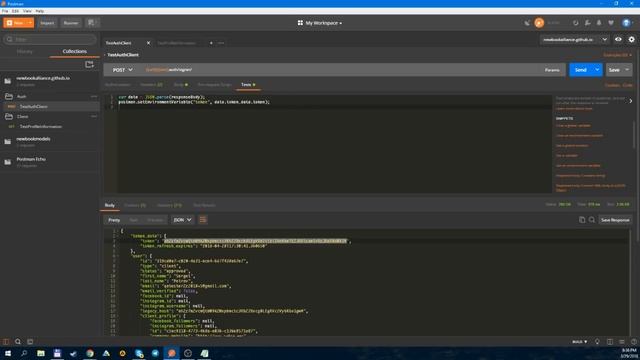Image resolution: width=640 pixels, height=360 pixels.
Task: Copy response with the copy icon
Action: pyautogui.click(x=582, y=220)
